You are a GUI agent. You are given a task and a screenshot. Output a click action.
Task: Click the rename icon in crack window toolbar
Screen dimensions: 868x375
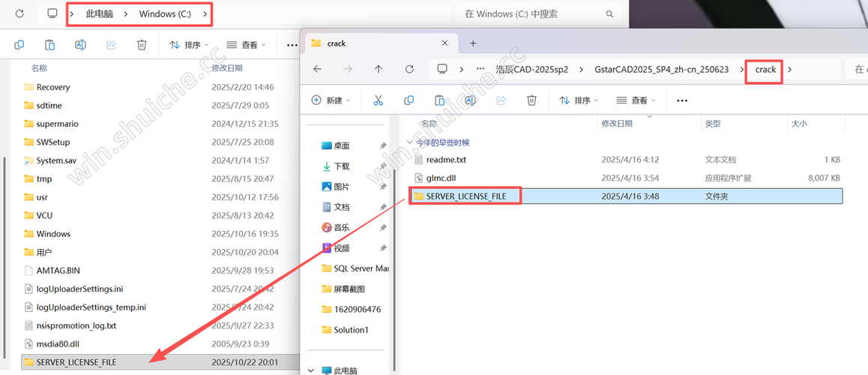tap(470, 100)
